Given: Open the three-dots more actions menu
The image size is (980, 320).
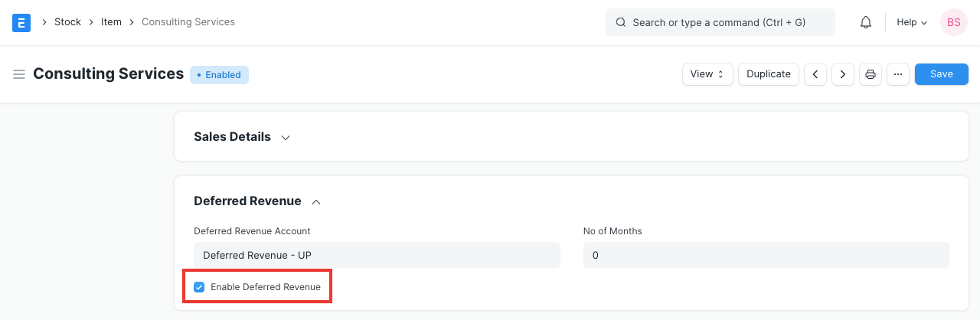Looking at the screenshot, I should coord(898,74).
